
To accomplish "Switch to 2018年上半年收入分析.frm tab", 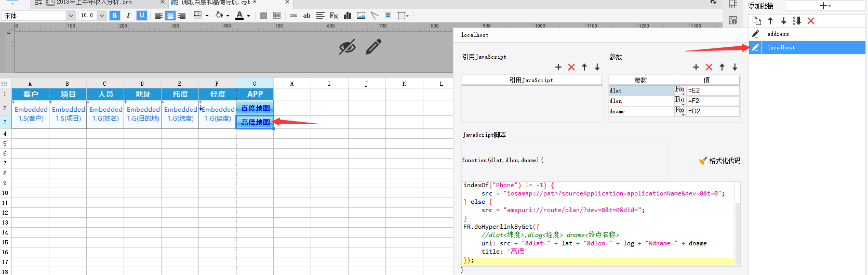I will click(x=94, y=3).
